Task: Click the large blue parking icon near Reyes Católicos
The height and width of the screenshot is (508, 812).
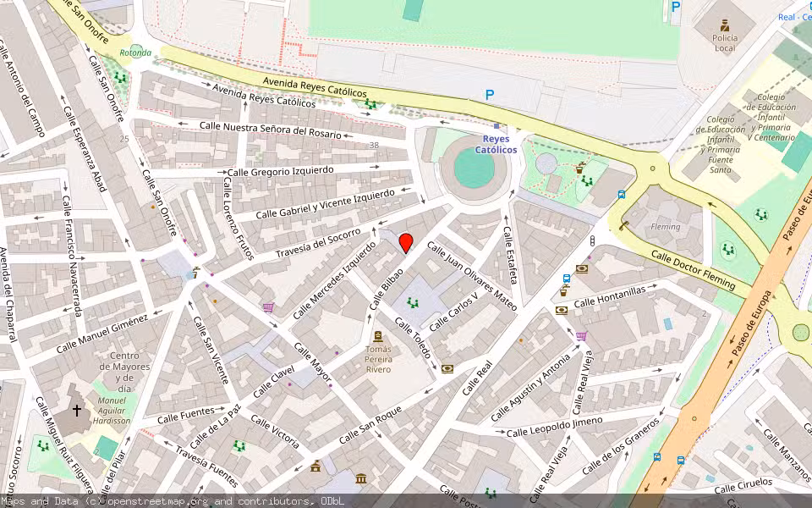Action: pos(490,96)
